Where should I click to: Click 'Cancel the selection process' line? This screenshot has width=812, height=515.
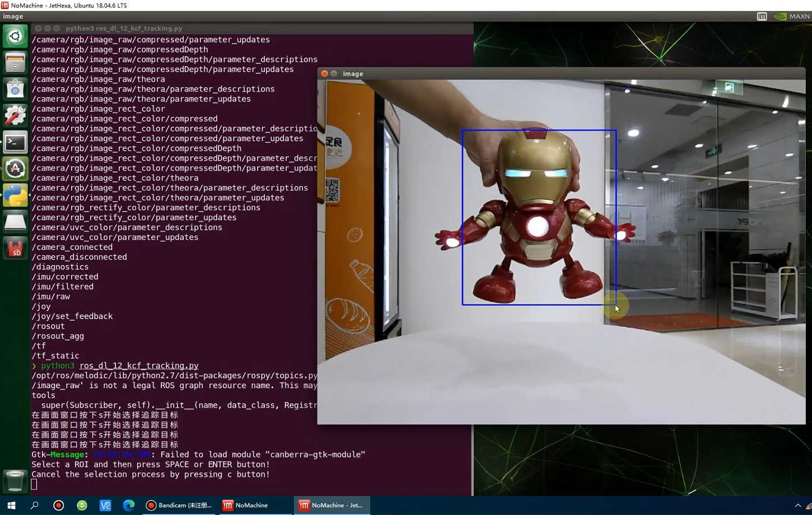click(x=151, y=474)
